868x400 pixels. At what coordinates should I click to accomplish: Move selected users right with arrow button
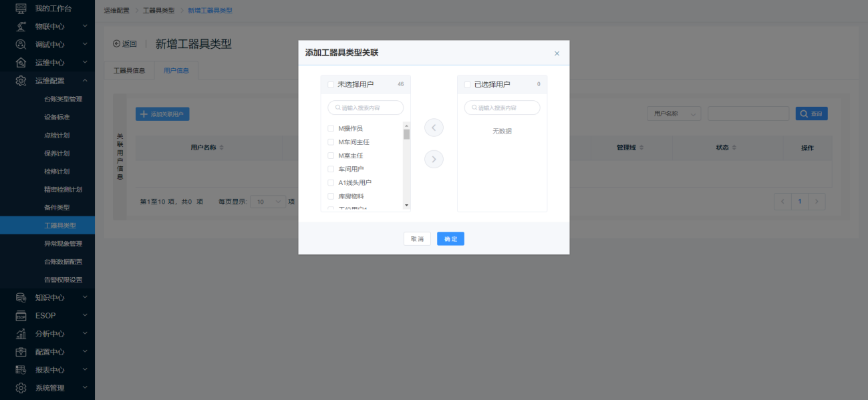click(x=434, y=159)
